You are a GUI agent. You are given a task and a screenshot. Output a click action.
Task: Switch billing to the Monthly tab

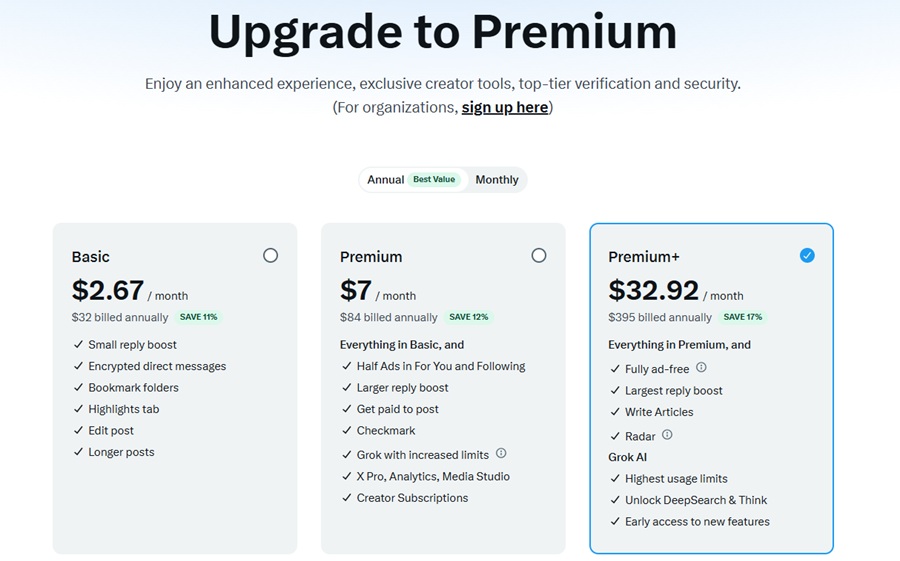(x=496, y=180)
